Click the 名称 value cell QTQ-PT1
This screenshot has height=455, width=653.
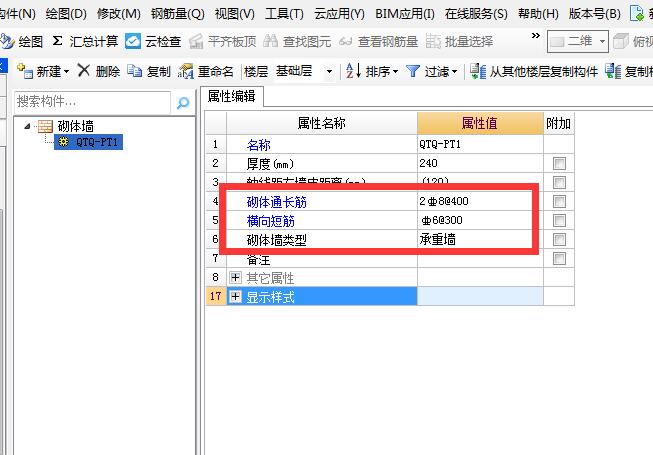click(x=480, y=144)
